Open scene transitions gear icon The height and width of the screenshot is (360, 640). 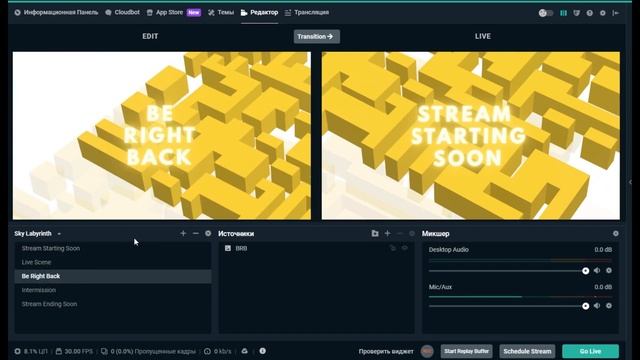(208, 233)
